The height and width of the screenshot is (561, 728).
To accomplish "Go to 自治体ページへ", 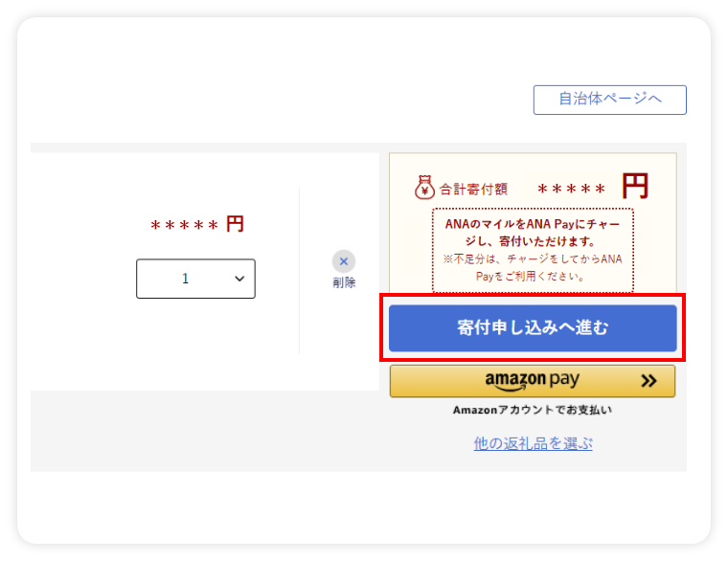I will pos(609,100).
